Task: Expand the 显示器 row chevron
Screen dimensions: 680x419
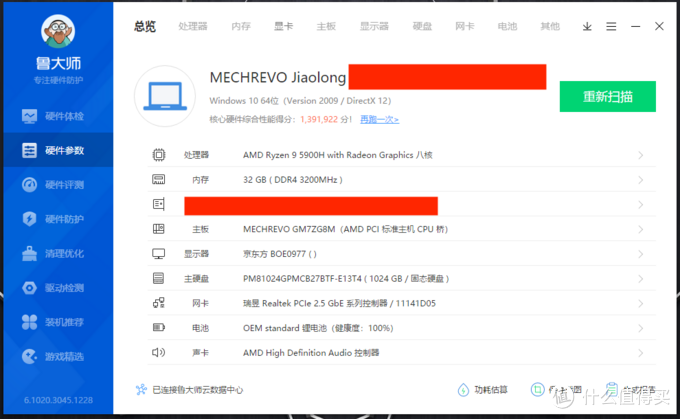Action: point(641,254)
